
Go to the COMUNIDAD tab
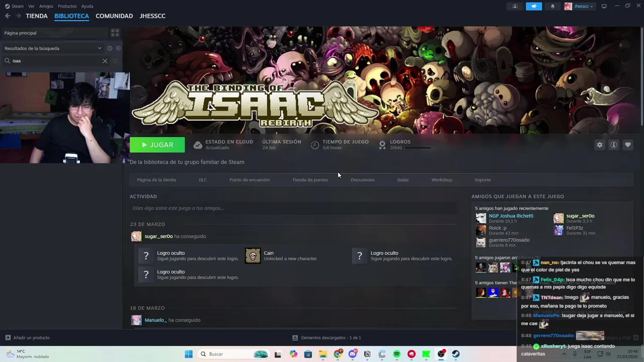click(114, 16)
